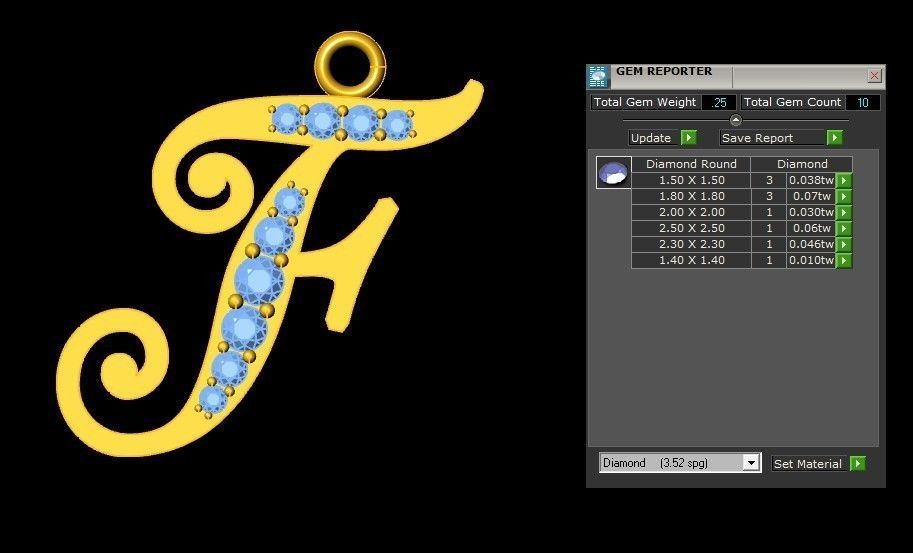Click the 0.06tw weight cell
The image size is (913, 553).
(x=811, y=228)
